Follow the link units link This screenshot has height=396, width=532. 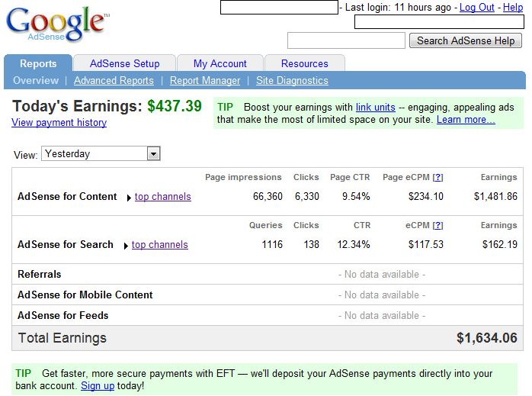click(375, 108)
